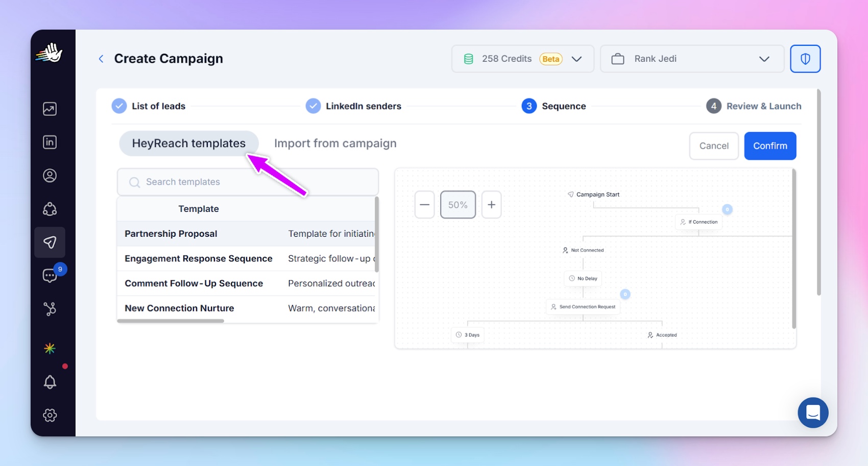The width and height of the screenshot is (868, 466).
Task: Open the inbox chat icon with badge
Action: pos(50,276)
